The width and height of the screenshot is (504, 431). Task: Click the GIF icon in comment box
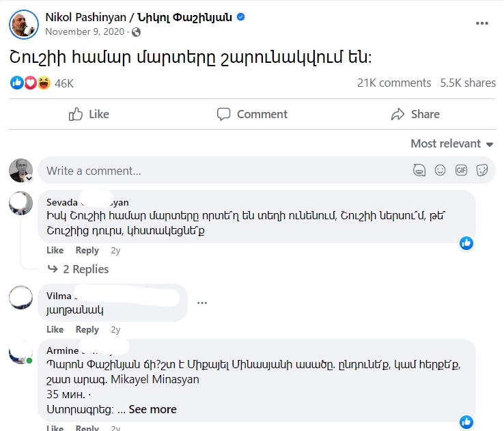click(461, 170)
